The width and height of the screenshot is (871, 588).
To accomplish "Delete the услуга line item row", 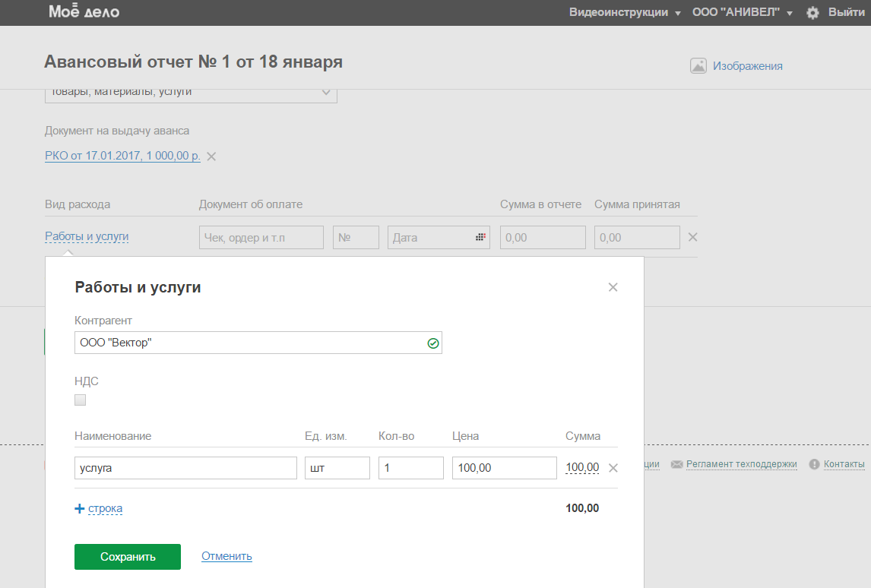I will [613, 468].
